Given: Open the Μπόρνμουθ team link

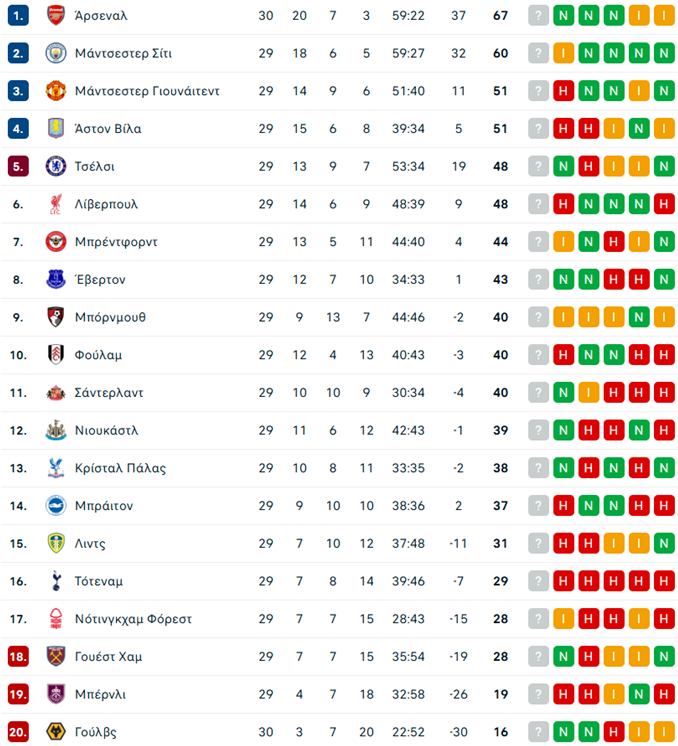Looking at the screenshot, I should 110,317.
